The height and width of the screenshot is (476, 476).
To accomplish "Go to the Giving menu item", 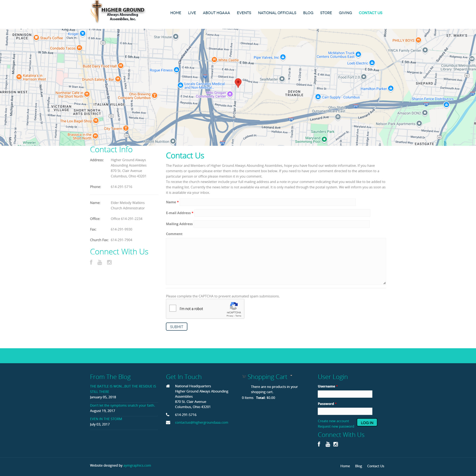I will point(345,13).
